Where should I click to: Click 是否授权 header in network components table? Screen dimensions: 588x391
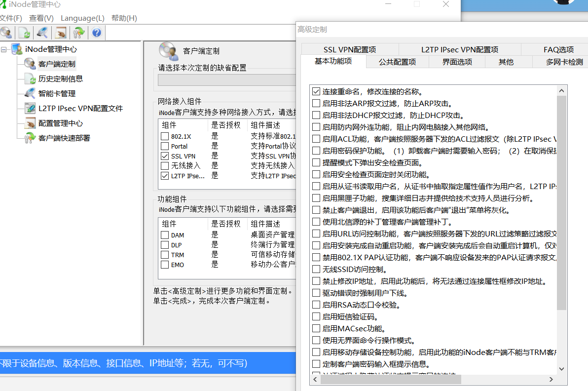pos(227,125)
